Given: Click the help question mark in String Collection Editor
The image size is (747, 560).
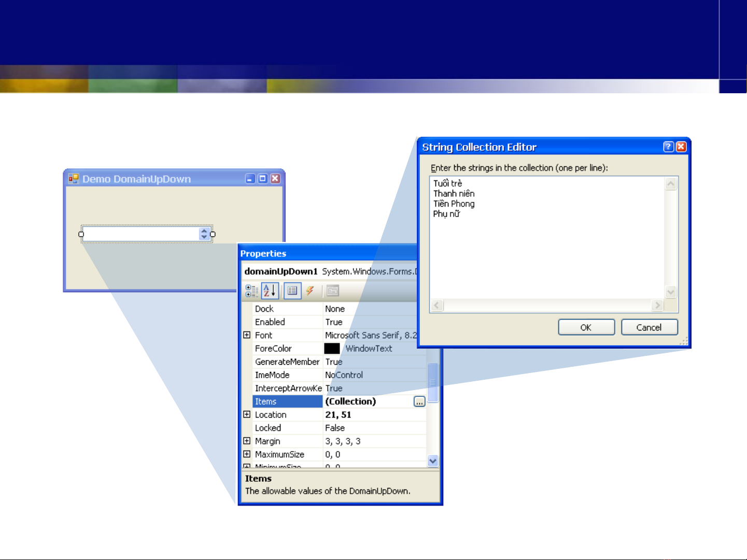Looking at the screenshot, I should pyautogui.click(x=669, y=147).
